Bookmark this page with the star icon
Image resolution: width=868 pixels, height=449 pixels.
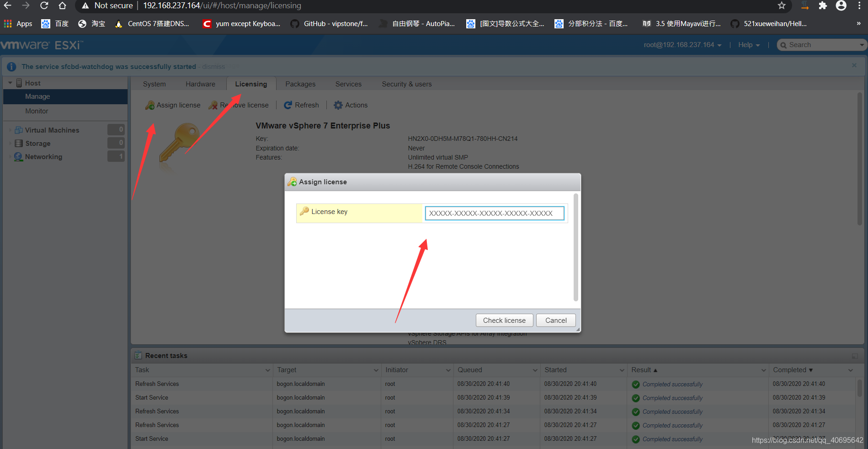coord(782,5)
